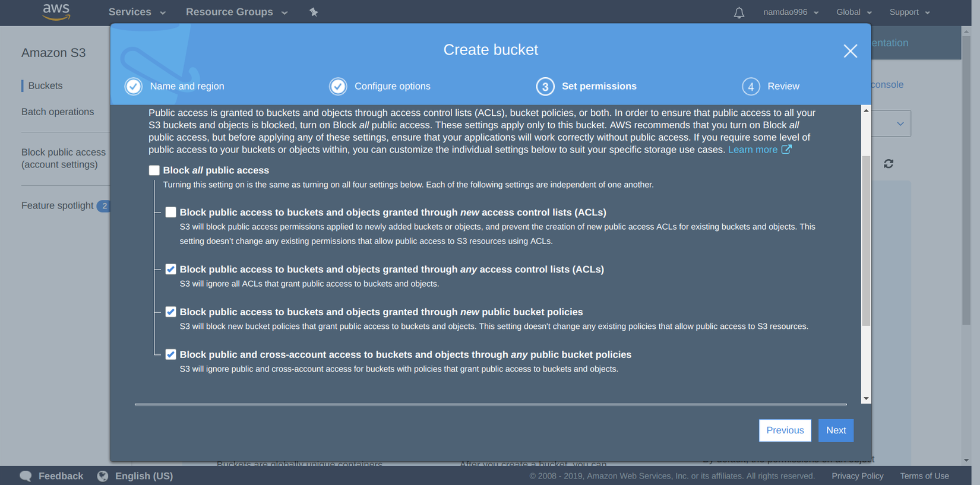Click the Name and region checkmark icon
This screenshot has width=980, height=485.
pos(134,87)
